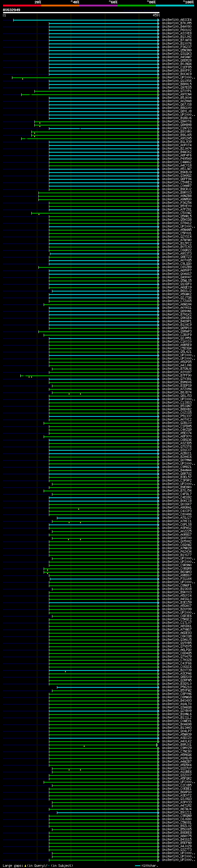Open hit UniRef100_B9DRE8
This screenshot has height=868, width=197.
[177, 833]
